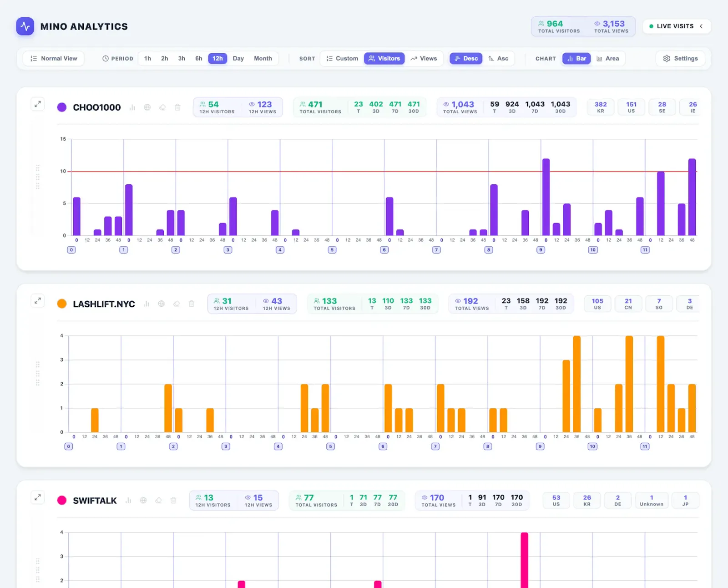Click the 382 KR country badge
The width and height of the screenshot is (728, 588).
601,107
